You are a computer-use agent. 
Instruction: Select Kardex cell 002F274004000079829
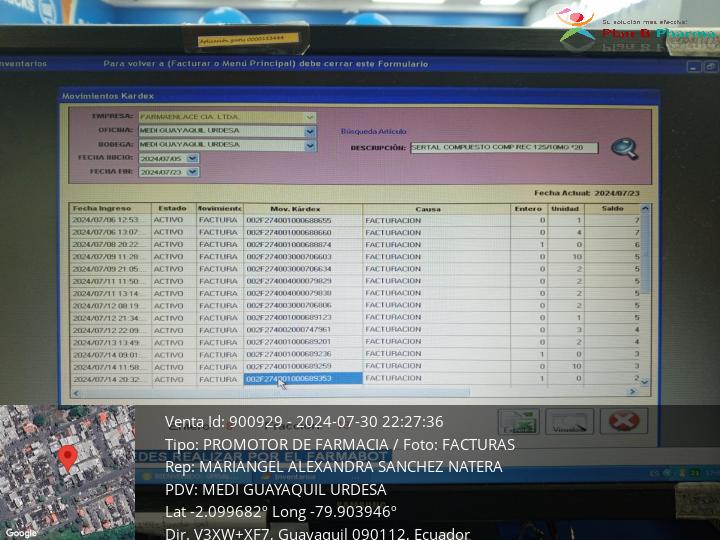pyautogui.click(x=303, y=281)
